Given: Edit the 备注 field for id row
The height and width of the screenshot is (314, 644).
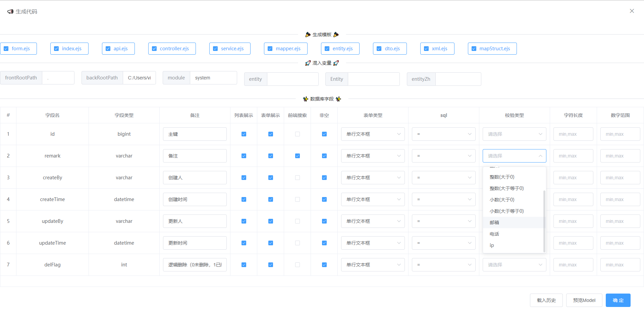Looking at the screenshot, I should click(x=195, y=134).
